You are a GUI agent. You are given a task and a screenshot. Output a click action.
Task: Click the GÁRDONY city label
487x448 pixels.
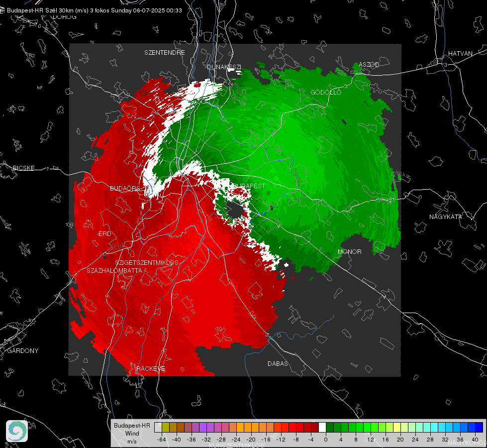click(x=23, y=351)
